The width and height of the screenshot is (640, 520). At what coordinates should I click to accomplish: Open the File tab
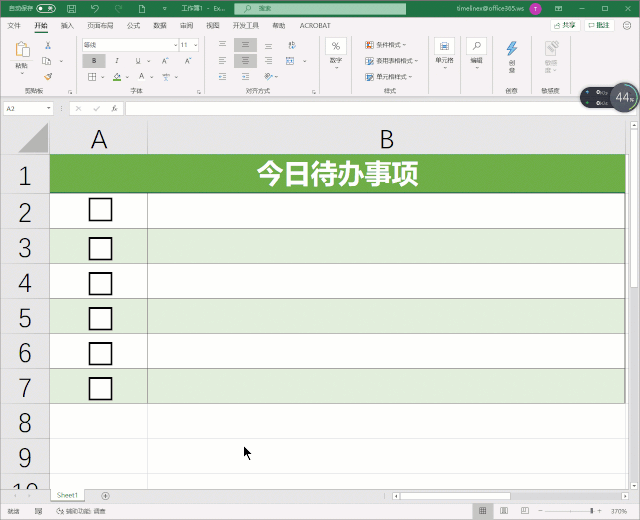tap(13, 26)
